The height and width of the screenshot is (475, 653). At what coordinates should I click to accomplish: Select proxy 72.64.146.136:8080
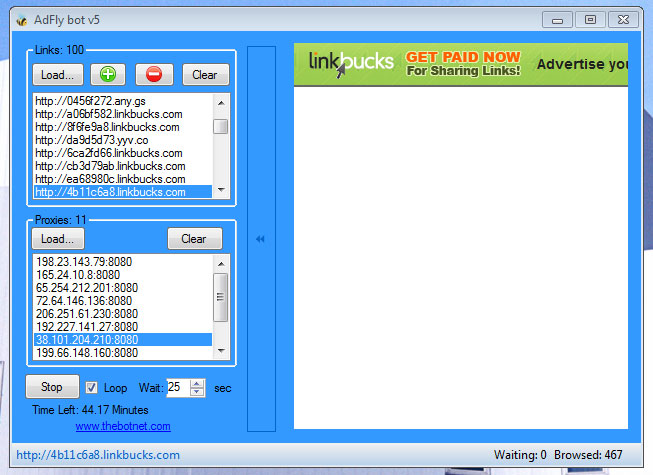(x=123, y=301)
